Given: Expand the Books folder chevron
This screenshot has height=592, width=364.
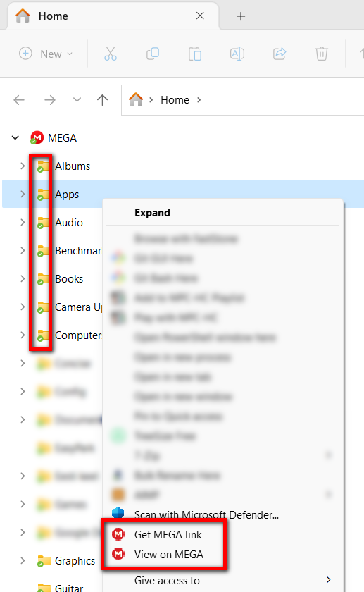Looking at the screenshot, I should click(23, 278).
